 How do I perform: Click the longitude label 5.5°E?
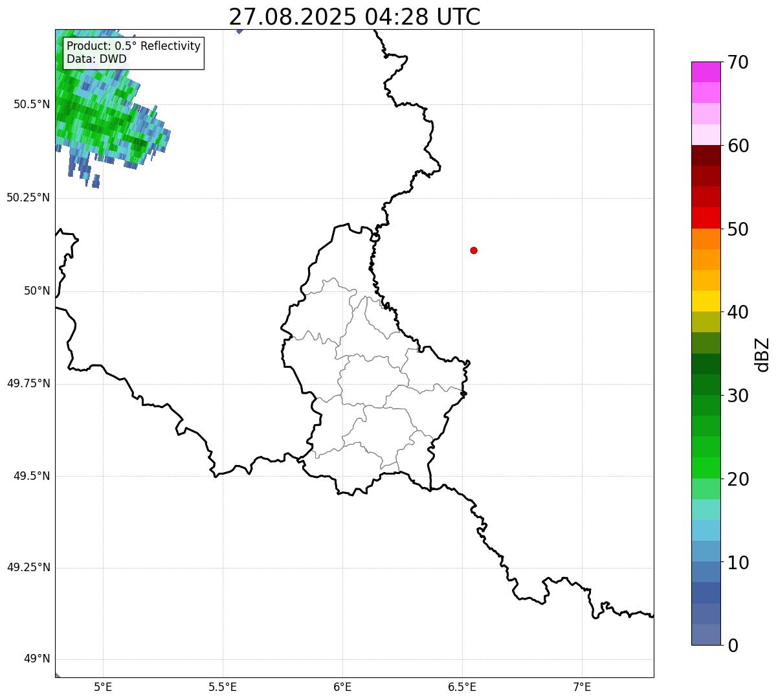coord(223,686)
